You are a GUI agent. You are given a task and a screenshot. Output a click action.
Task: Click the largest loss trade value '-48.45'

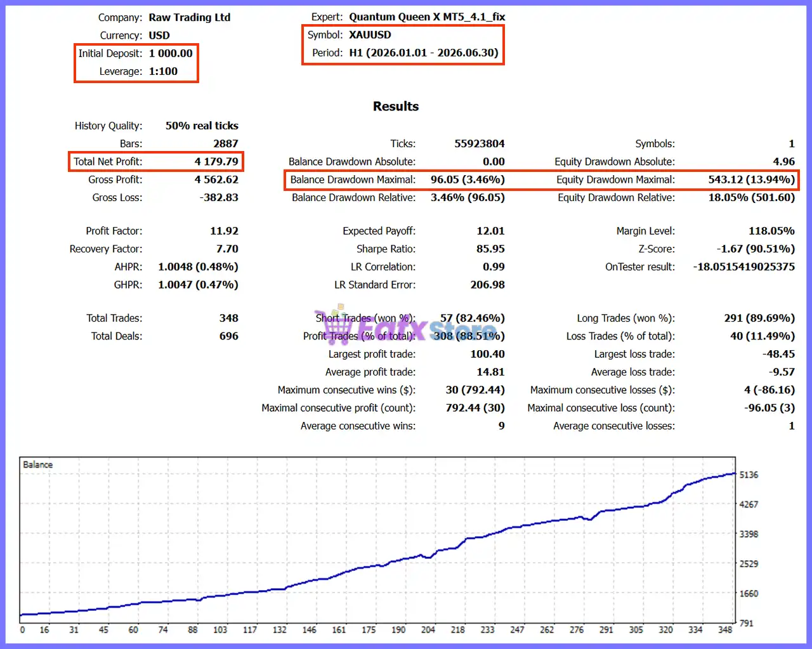pos(778,354)
